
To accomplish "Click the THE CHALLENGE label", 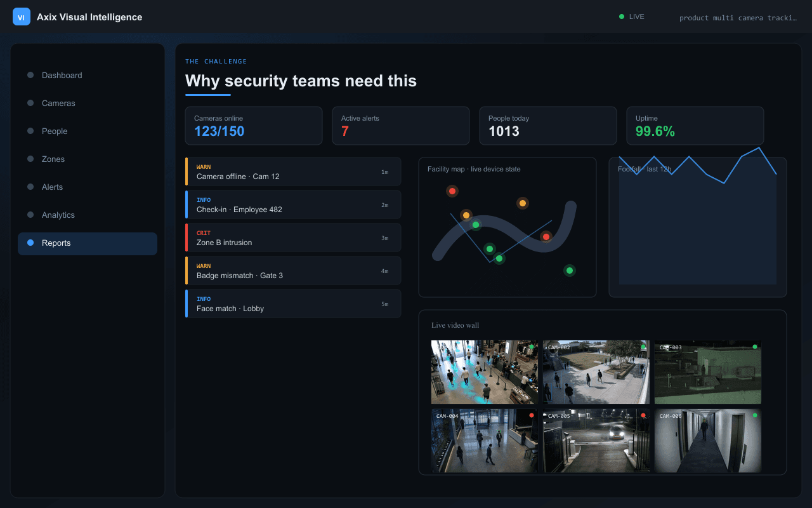I will (216, 62).
